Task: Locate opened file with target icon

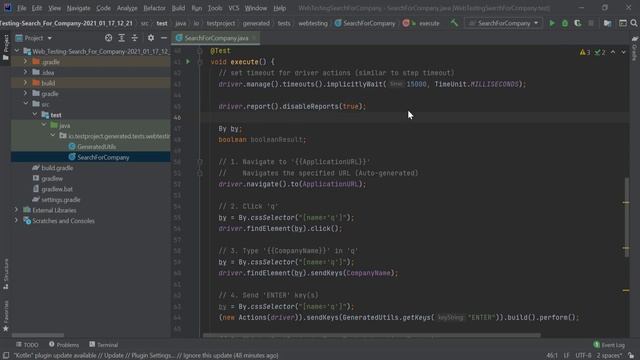Action: click(108, 38)
